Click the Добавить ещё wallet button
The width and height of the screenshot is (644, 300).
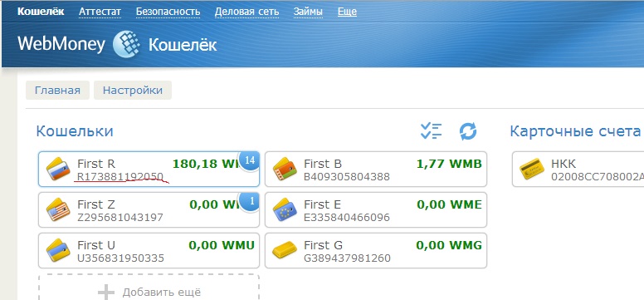(x=149, y=288)
